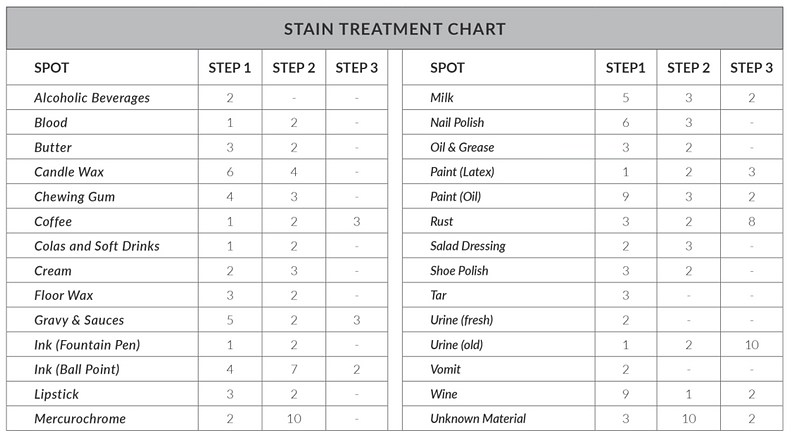The width and height of the screenshot is (792, 441).
Task: Select the Milk row label
Action: tap(441, 97)
